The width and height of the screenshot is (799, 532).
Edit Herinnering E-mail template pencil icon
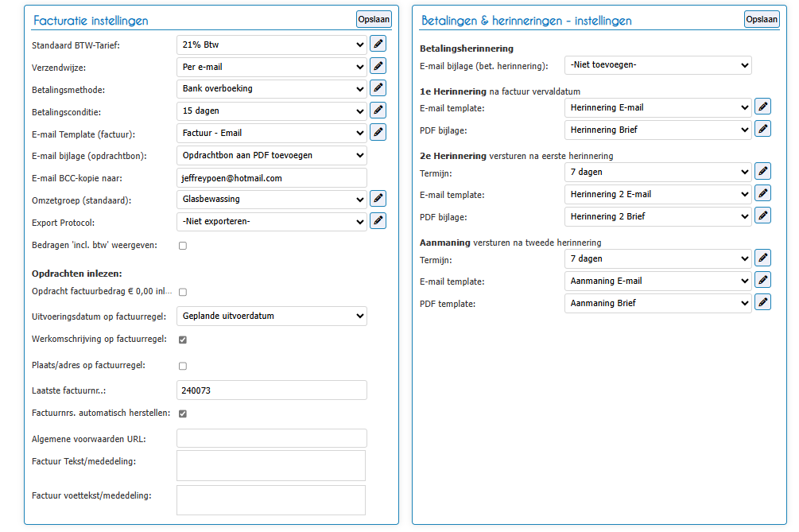[762, 107]
